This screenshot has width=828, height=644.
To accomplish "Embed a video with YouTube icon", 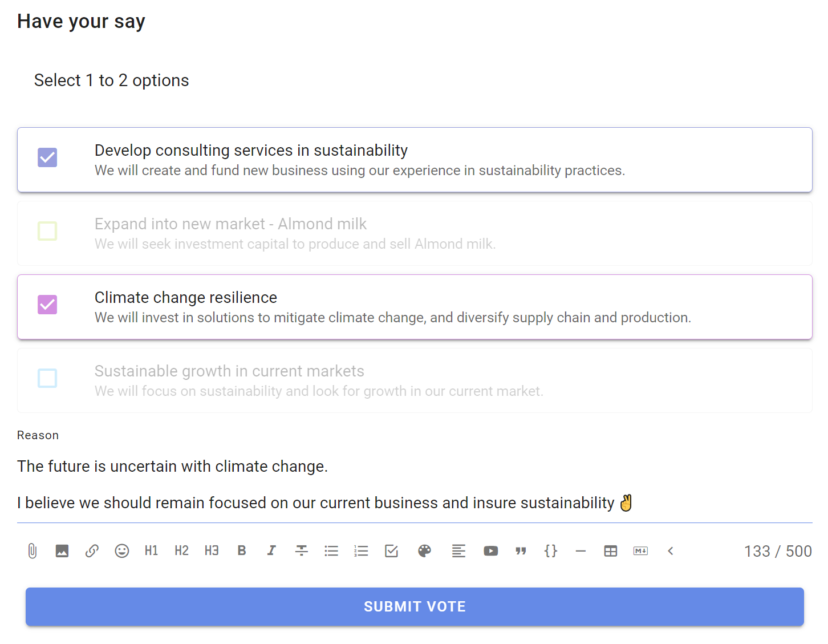I will point(491,551).
